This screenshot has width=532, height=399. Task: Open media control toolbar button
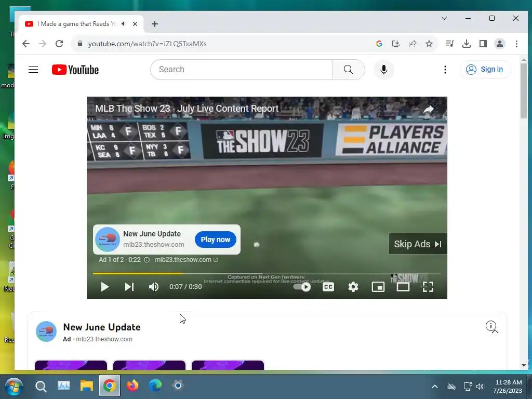[x=449, y=44]
